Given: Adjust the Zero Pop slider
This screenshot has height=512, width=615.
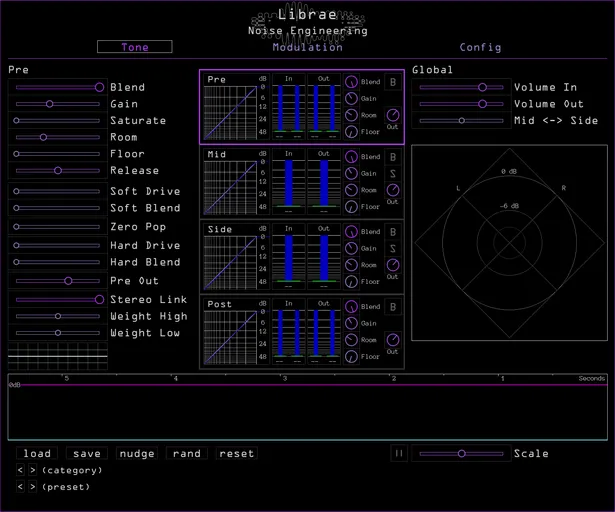Looking at the screenshot, I should [58, 227].
